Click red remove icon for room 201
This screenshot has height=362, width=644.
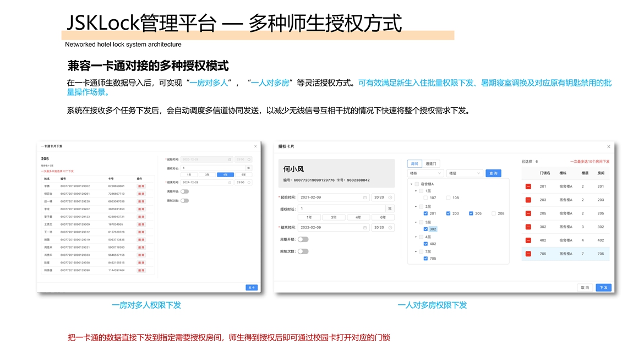[x=528, y=187]
